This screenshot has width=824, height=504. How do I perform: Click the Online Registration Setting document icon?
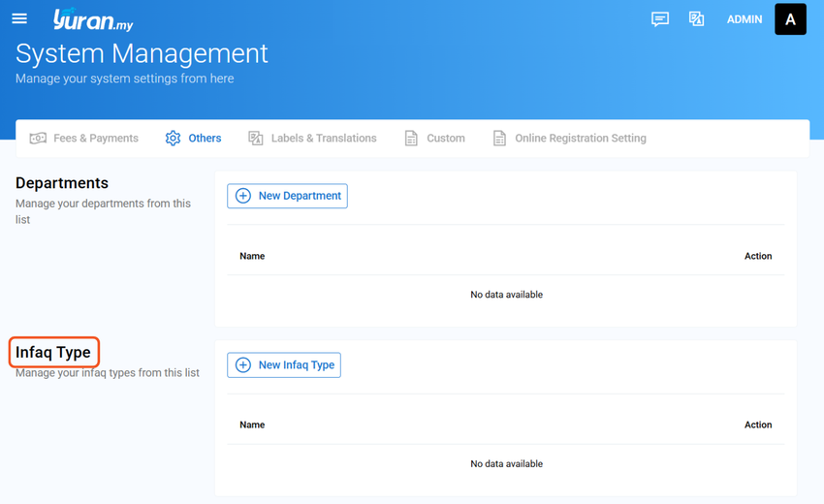tap(499, 139)
